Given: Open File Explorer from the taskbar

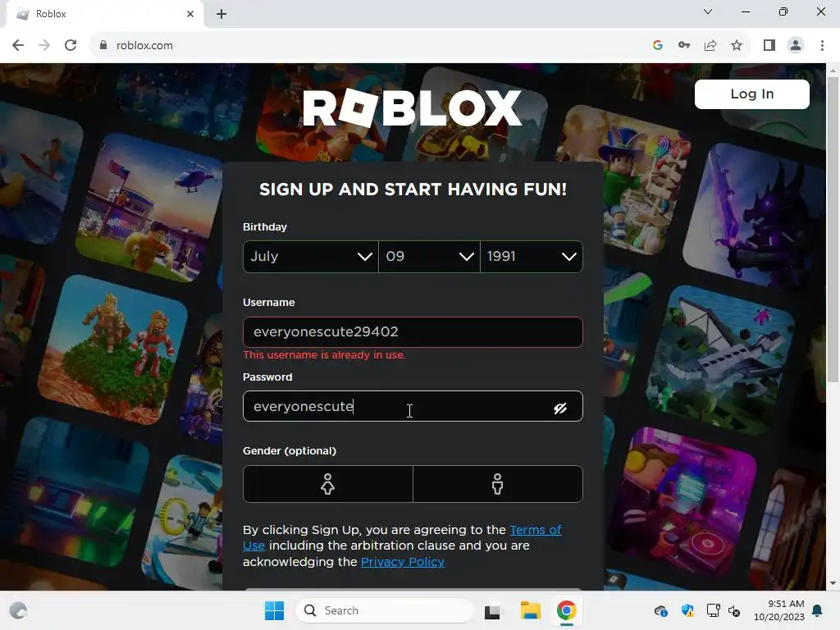Looking at the screenshot, I should (x=531, y=610).
